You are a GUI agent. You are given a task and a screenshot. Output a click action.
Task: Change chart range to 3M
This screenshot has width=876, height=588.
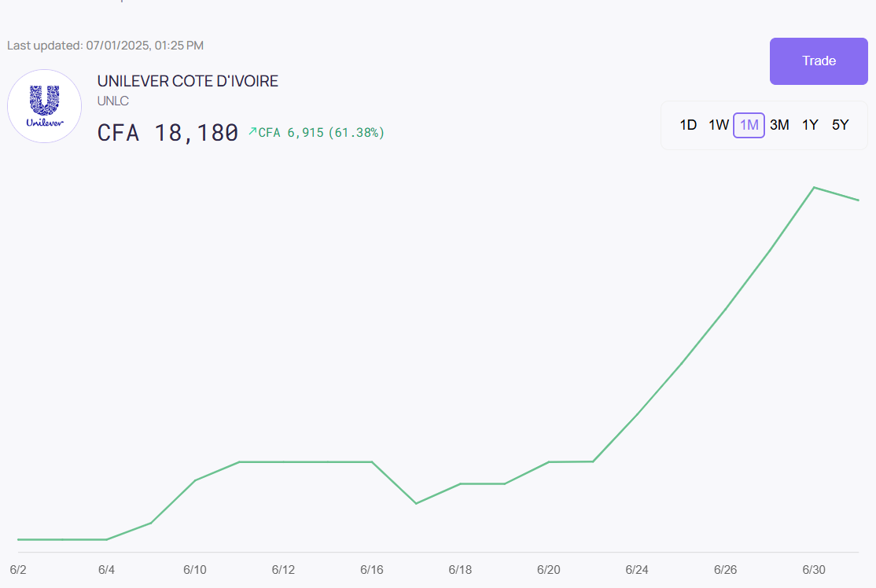point(779,125)
